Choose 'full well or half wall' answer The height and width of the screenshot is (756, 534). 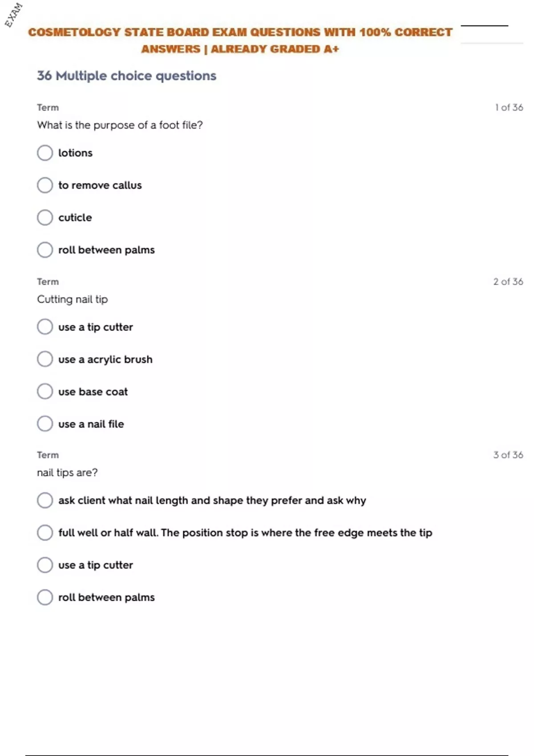[x=45, y=533]
